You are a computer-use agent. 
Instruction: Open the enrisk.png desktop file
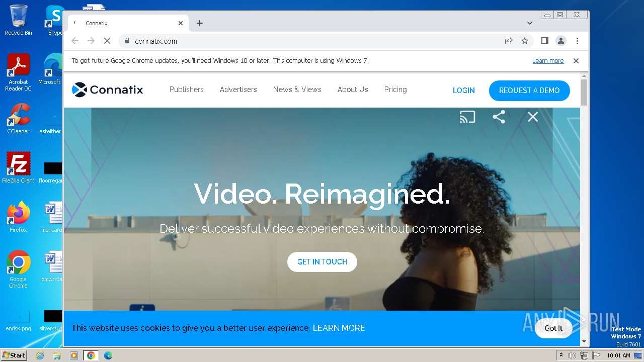[x=18, y=321]
